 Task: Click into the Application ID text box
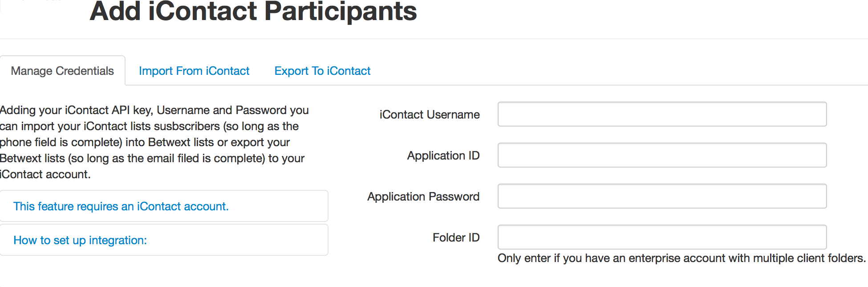tap(662, 155)
